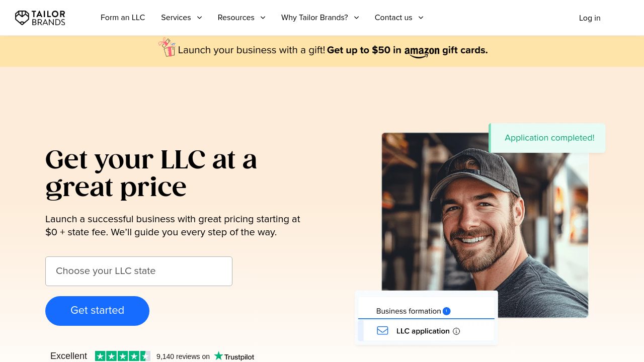
Task: Click the Choose your LLC state field
Action: coord(139,271)
